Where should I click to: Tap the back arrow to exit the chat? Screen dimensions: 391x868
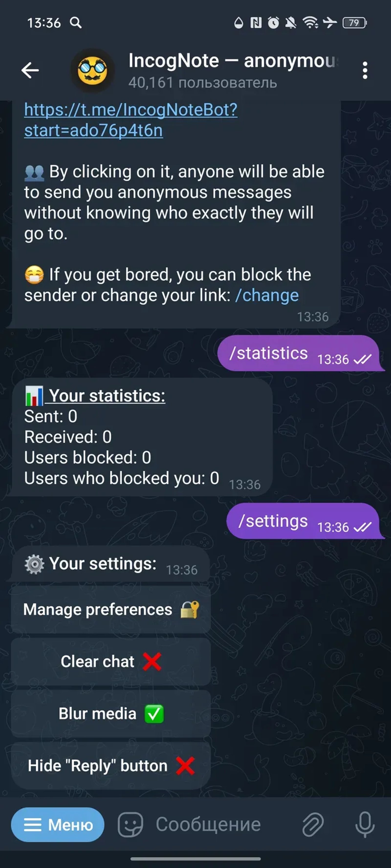pos(30,70)
